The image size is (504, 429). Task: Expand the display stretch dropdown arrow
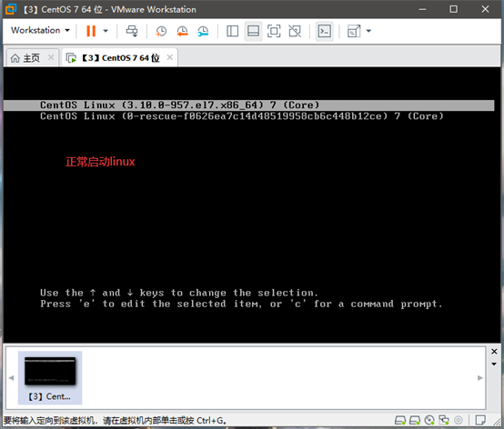point(368,31)
